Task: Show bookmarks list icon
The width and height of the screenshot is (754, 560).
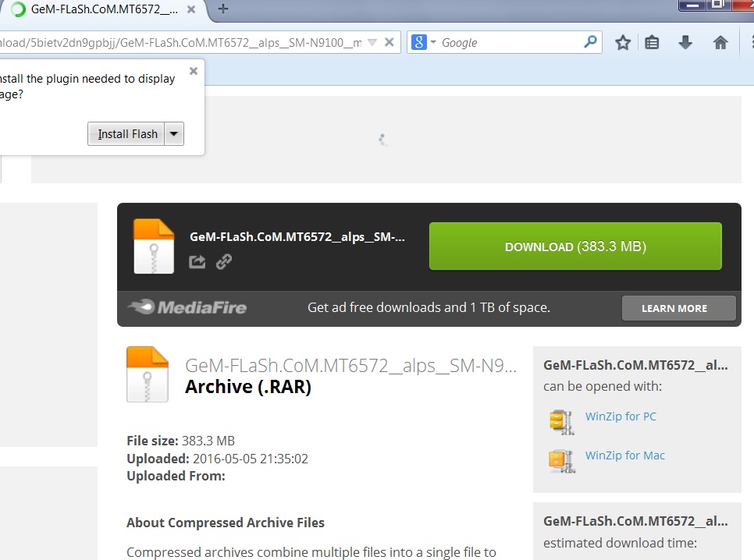Action: pyautogui.click(x=652, y=43)
